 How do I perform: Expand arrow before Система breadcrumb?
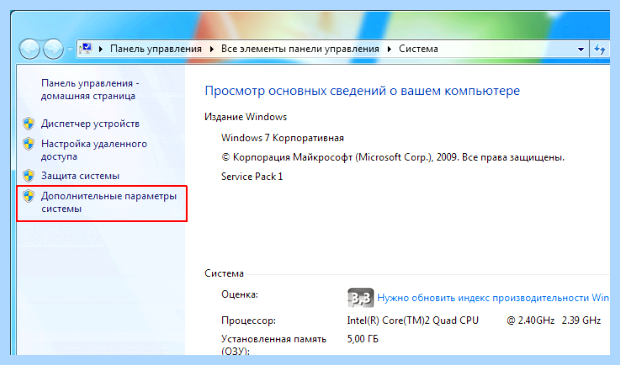(x=389, y=49)
